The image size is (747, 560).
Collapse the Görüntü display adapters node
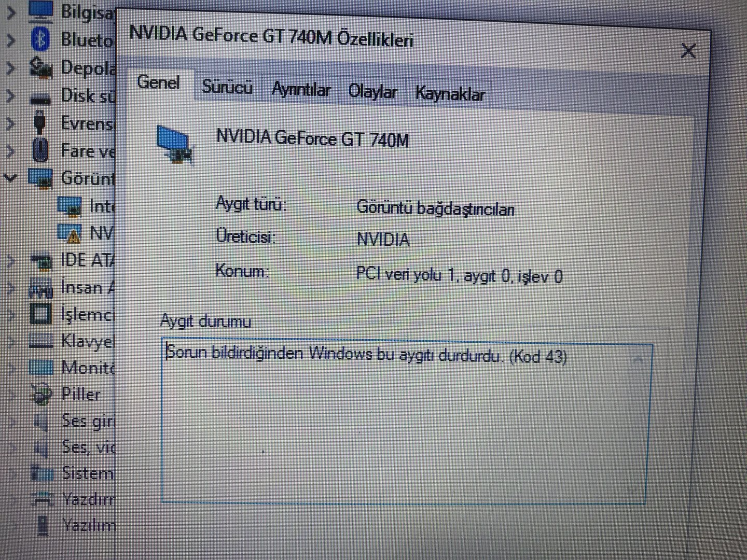(x=10, y=178)
